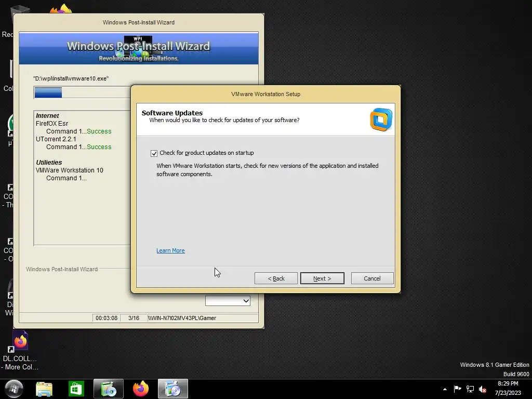Select UTorrent 2.2.1 entry in install log
This screenshot has height=399, width=532.
56,139
